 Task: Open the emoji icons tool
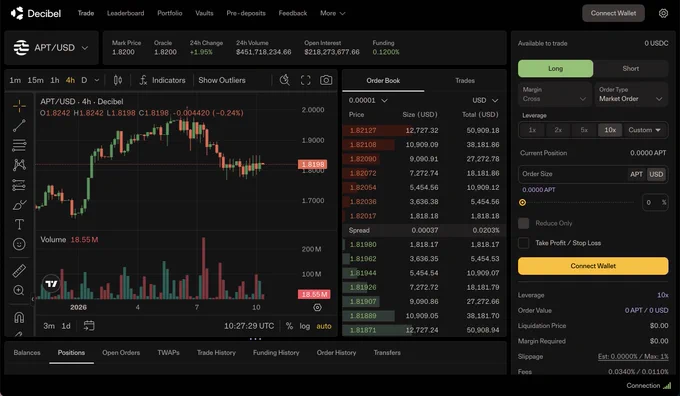click(19, 244)
